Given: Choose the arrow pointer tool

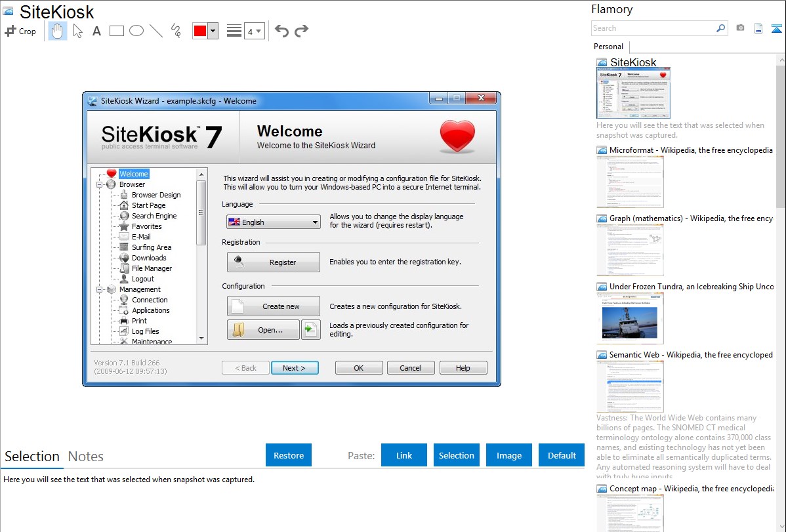Looking at the screenshot, I should tap(77, 31).
